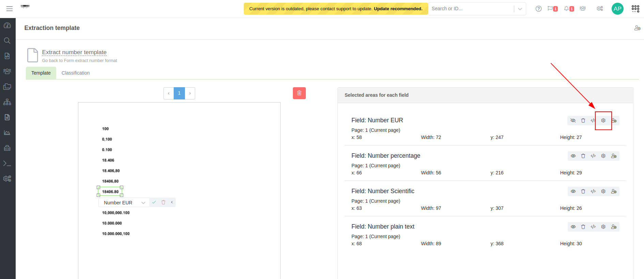The width and height of the screenshot is (644, 279).
Task: Click the red trash delete button
Action: coord(299,93)
